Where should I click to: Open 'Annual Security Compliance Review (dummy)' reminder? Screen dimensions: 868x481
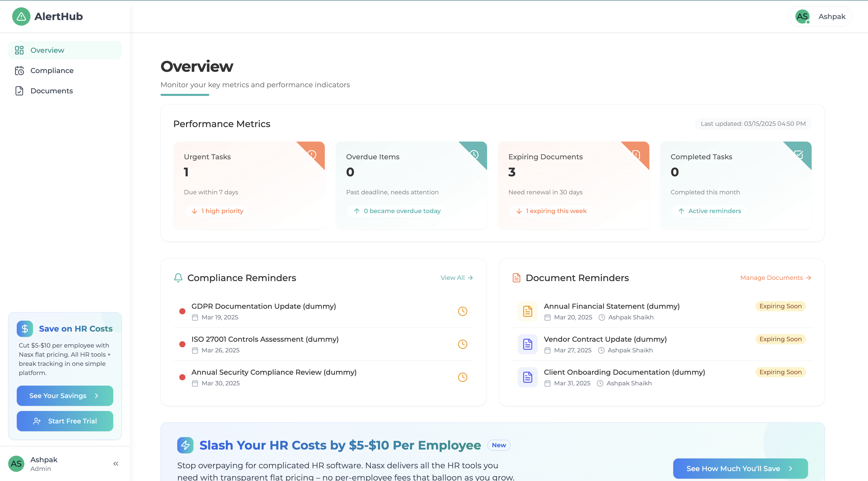click(324, 377)
